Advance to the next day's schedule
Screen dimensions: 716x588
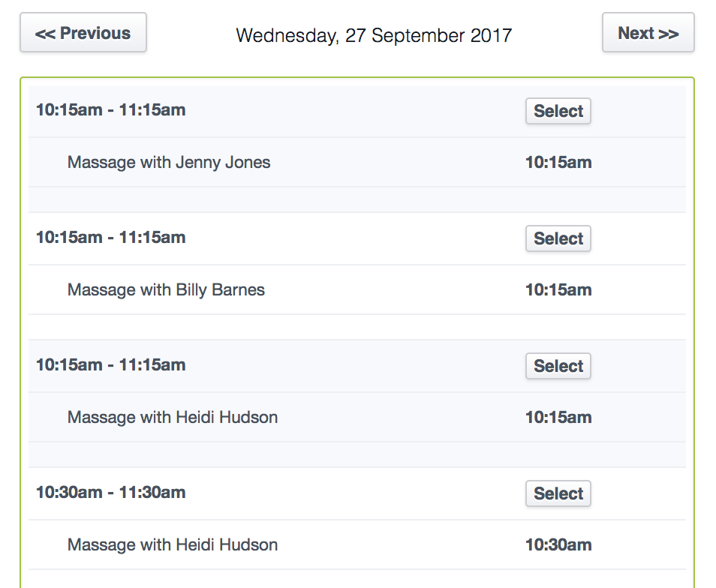648,32
